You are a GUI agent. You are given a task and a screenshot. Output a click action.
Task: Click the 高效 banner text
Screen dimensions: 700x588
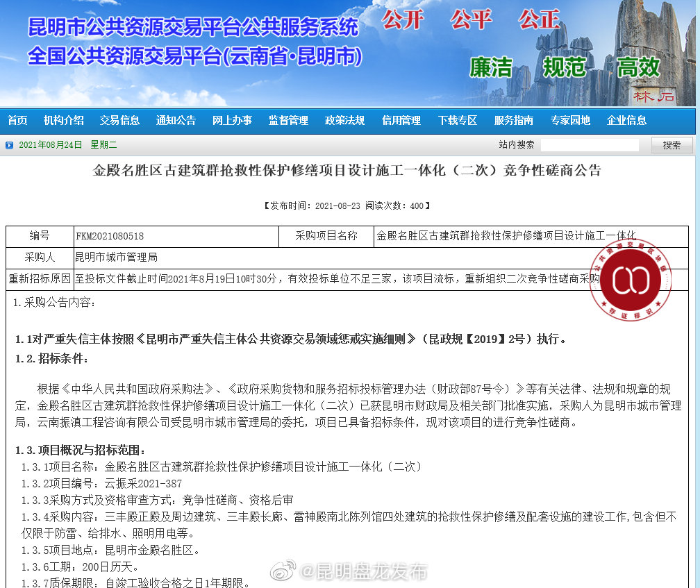[639, 68]
